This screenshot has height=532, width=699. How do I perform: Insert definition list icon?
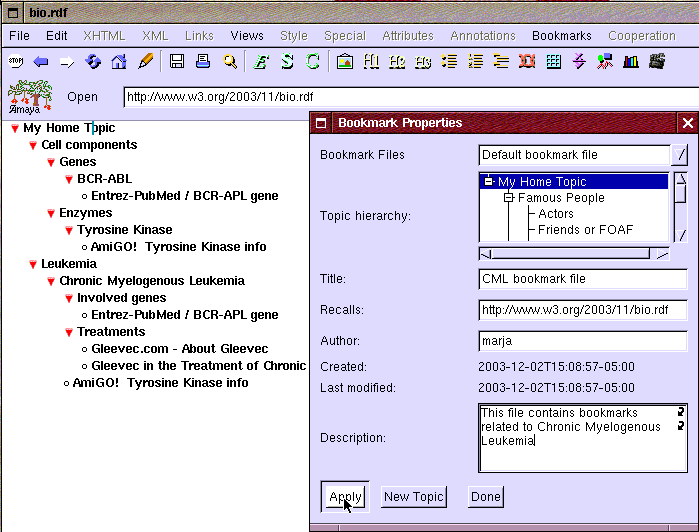click(x=501, y=61)
